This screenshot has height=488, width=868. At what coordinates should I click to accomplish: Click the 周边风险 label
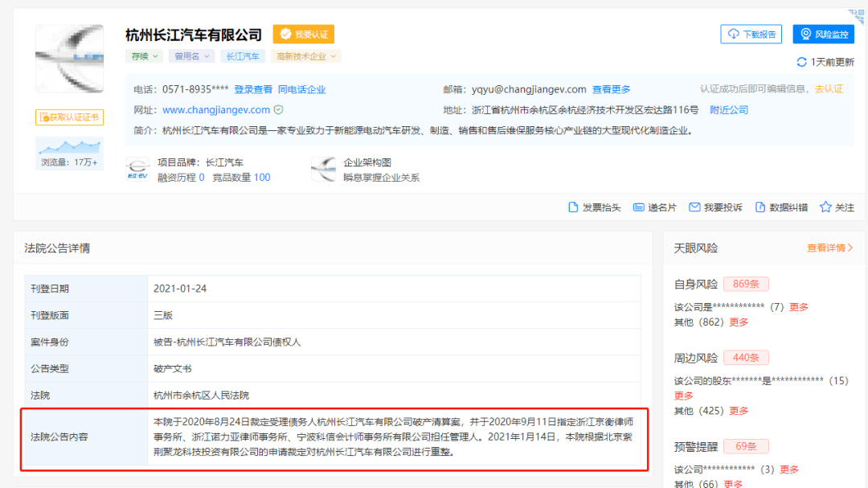tap(695, 358)
